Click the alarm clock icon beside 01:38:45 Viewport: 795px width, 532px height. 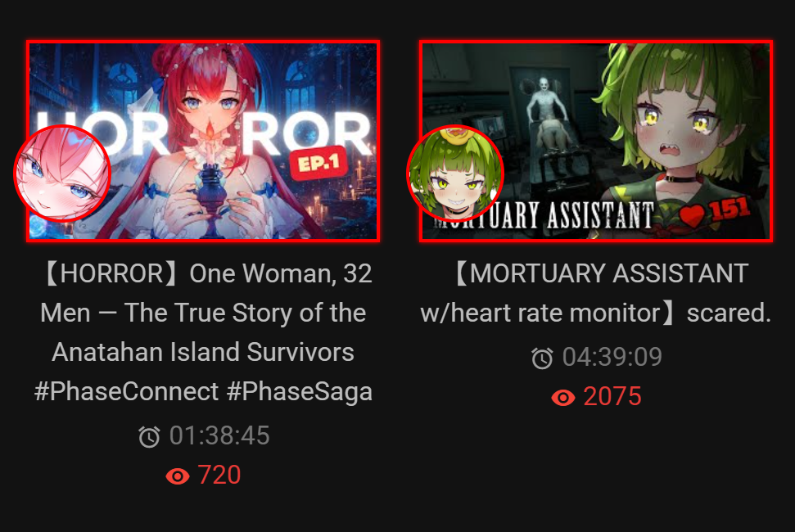(149, 436)
